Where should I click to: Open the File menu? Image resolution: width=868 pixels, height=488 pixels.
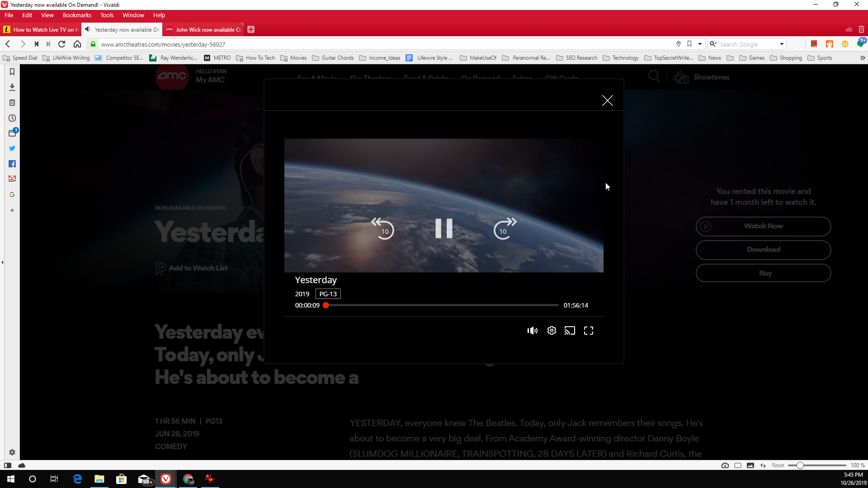coord(9,15)
